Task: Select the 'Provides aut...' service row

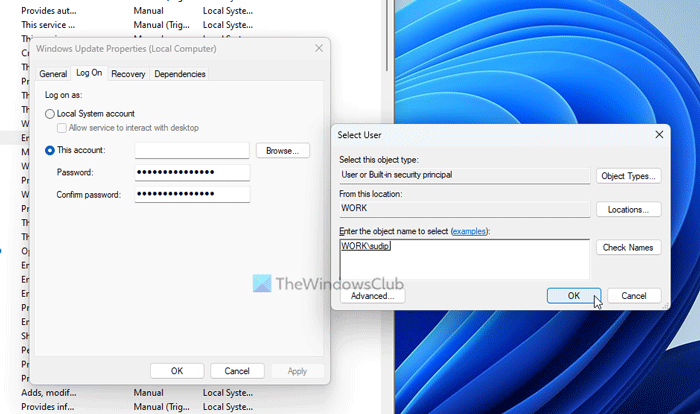Action: 137,11
